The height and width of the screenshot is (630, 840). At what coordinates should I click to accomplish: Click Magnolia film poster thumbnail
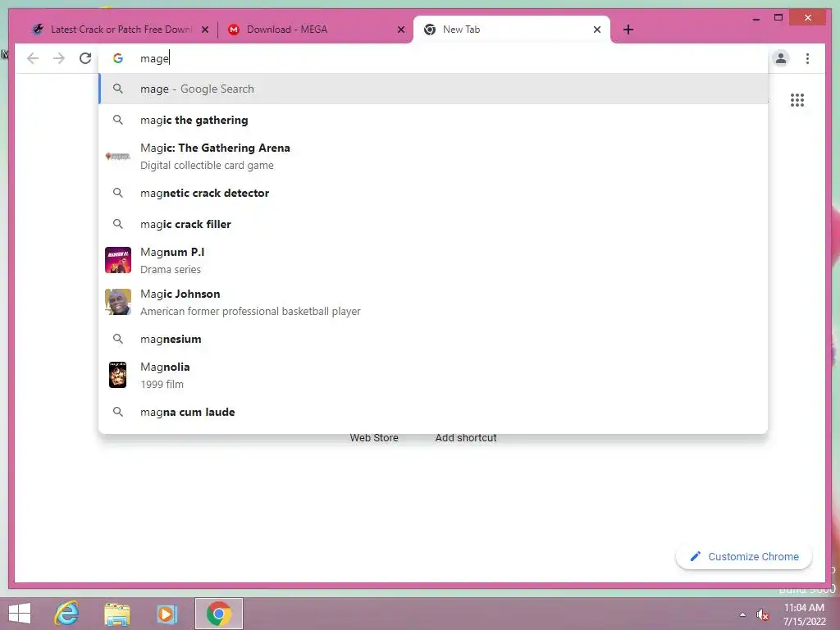pyautogui.click(x=118, y=375)
